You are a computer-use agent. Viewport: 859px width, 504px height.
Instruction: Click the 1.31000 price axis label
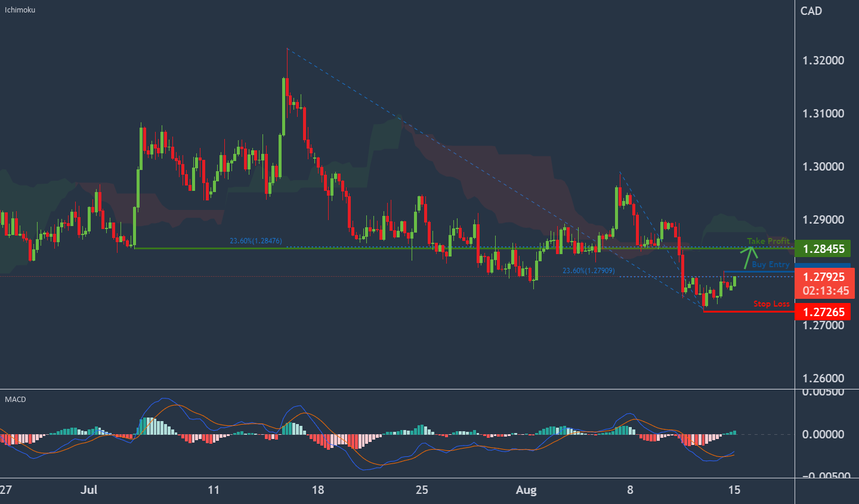click(x=823, y=113)
